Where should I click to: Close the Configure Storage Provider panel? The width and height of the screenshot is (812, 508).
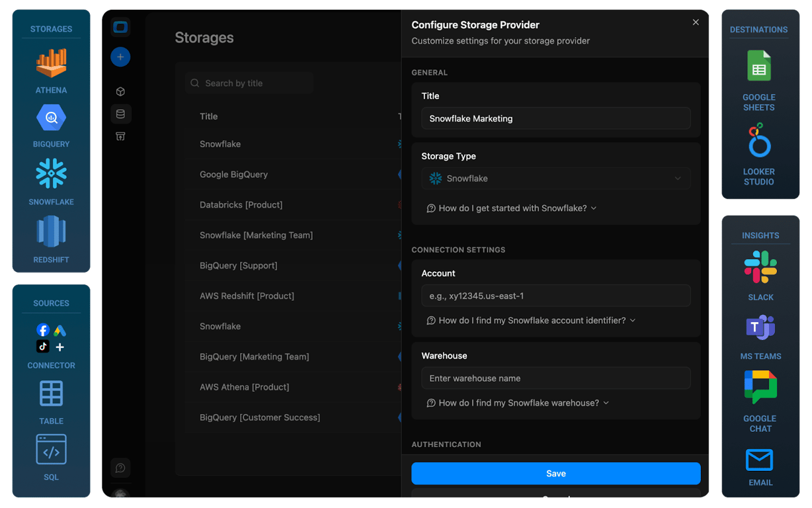pos(696,22)
